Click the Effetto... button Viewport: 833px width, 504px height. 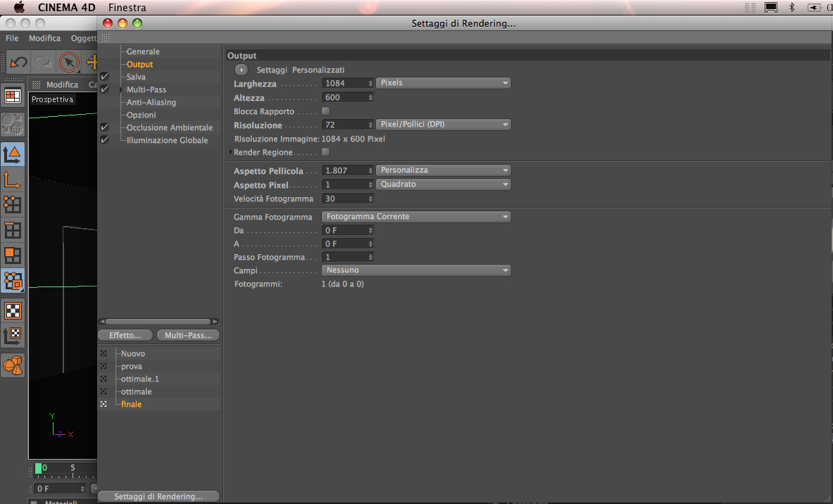pos(125,335)
